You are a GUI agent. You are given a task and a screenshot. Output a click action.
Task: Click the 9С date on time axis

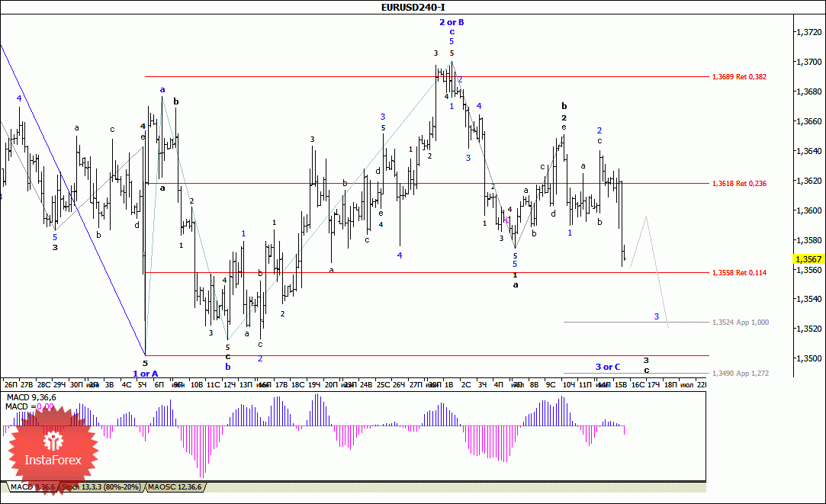tap(551, 385)
